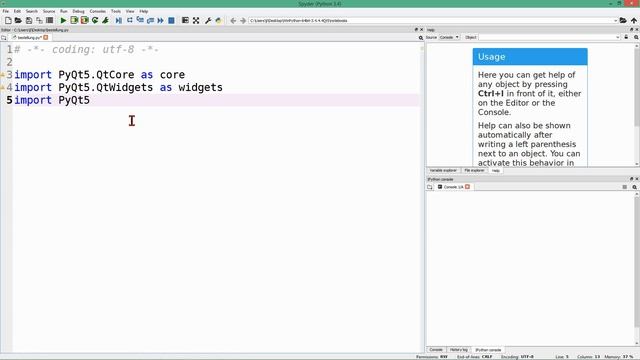Close the Console 1/A tab

click(x=467, y=187)
